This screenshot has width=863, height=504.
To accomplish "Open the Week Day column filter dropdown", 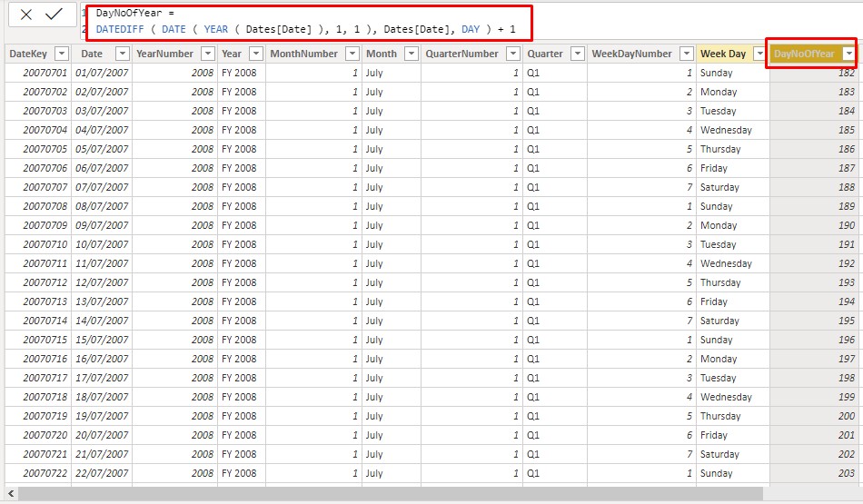I will click(x=759, y=54).
